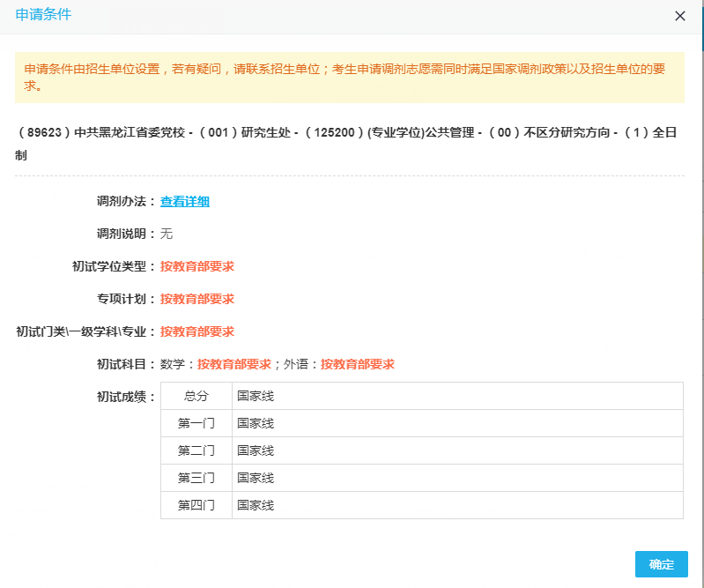704x588 pixels.
Task: Click the 初试成绩 label
Action: tap(126, 397)
